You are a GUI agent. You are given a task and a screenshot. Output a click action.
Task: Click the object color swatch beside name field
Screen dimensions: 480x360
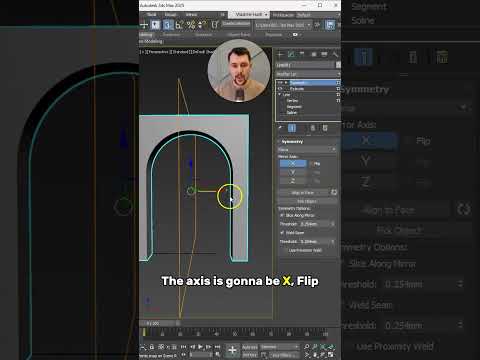pos(338,65)
